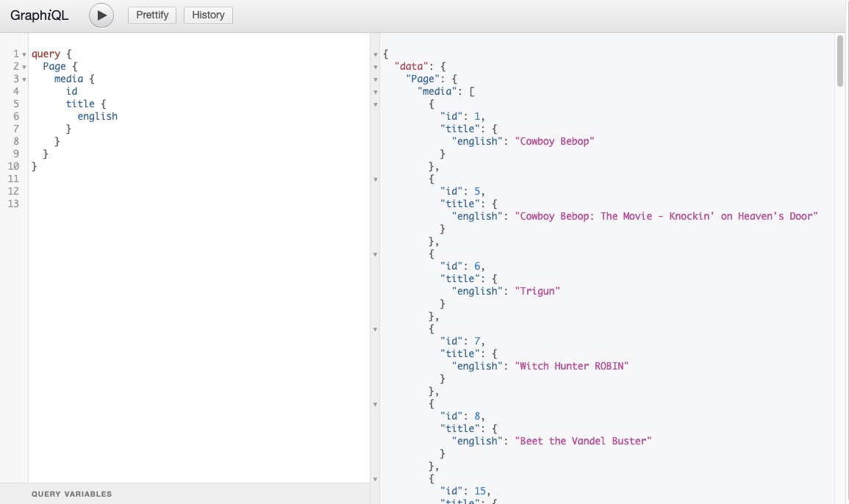
Task: Click "Page" on line 2 of the query
Action: pyautogui.click(x=54, y=66)
